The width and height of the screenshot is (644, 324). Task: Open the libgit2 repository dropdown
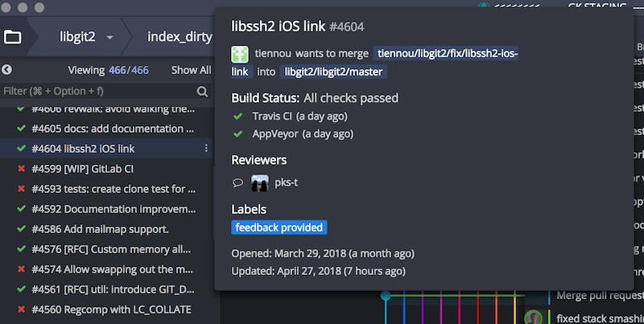[87, 37]
